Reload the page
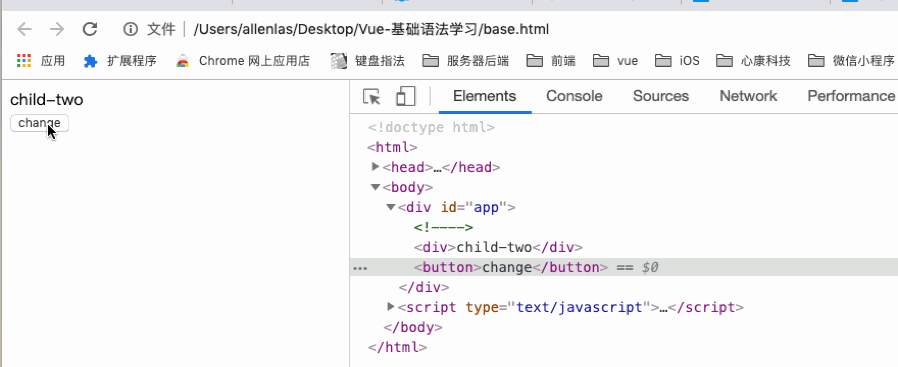This screenshot has height=367, width=898. 90,29
